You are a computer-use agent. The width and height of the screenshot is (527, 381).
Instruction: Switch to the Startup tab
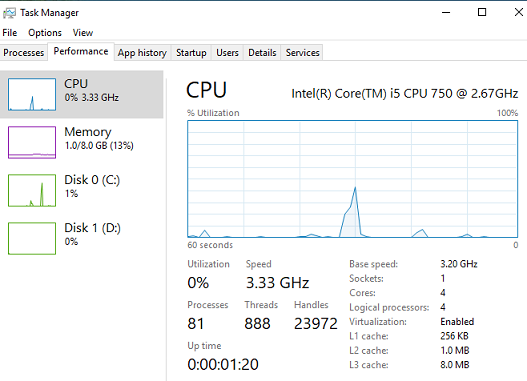(x=191, y=53)
